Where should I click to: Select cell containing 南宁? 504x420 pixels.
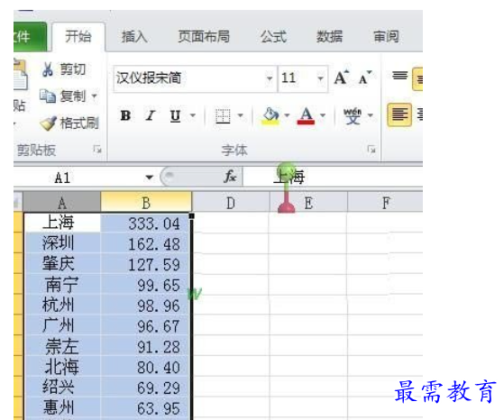tap(62, 284)
